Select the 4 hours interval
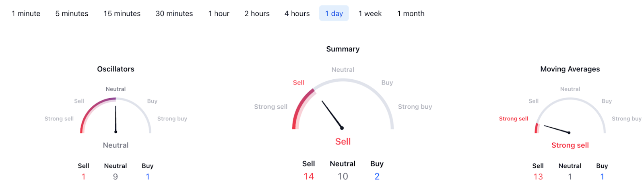Screen dimensions: 644x192 (x=297, y=14)
